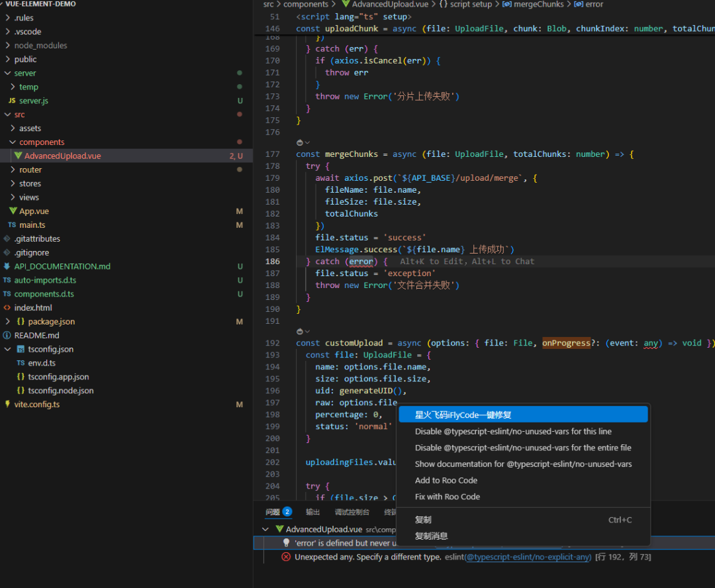Image resolution: width=715 pixels, height=588 pixels.
Task: Select Disable no-unused-vars for the entire file
Action: point(523,448)
